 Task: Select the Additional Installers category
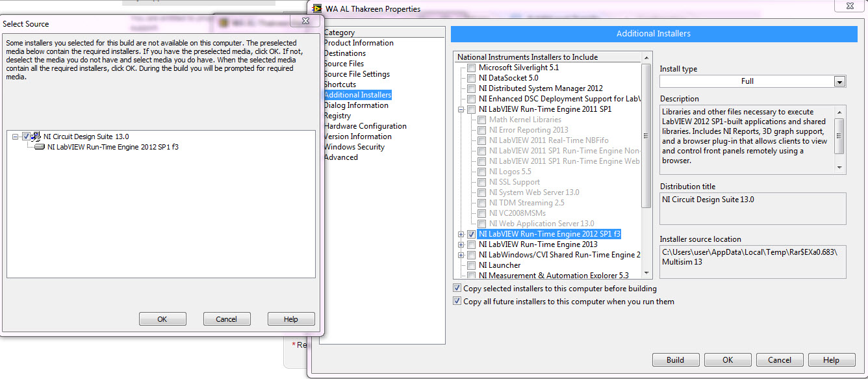coord(357,95)
